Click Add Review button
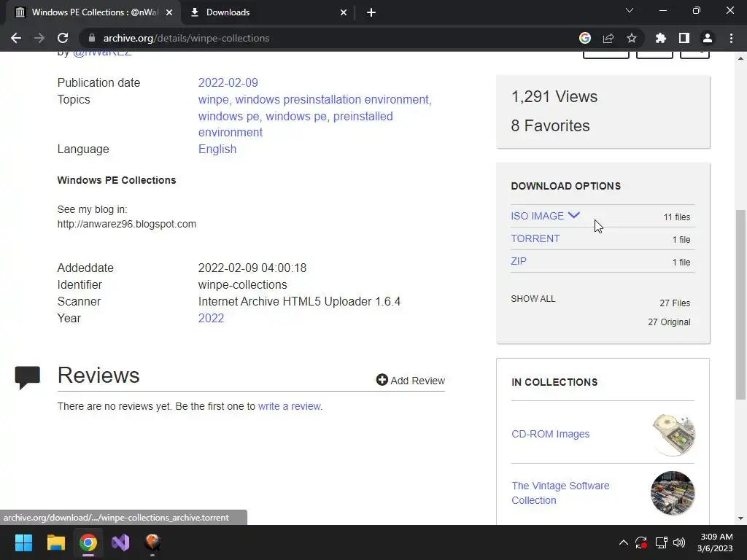This screenshot has width=747, height=560. pos(410,380)
